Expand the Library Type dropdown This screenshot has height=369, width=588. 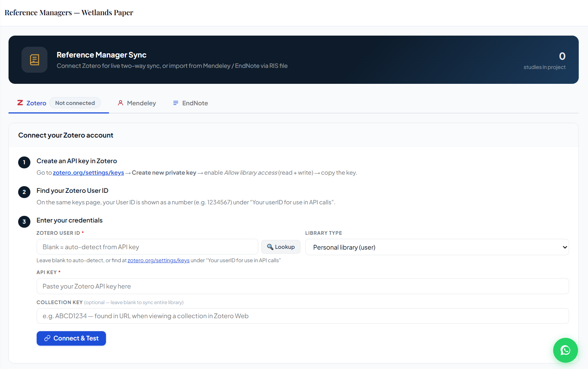coord(437,247)
